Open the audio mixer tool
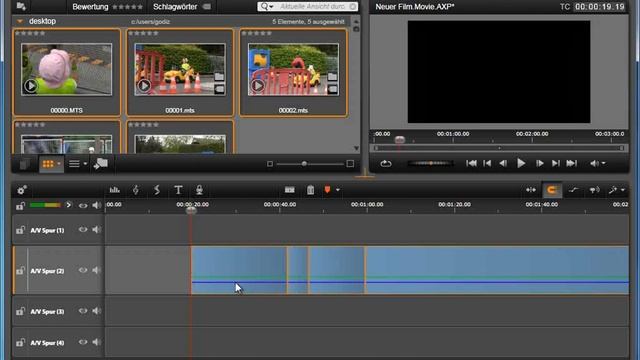 (115, 190)
